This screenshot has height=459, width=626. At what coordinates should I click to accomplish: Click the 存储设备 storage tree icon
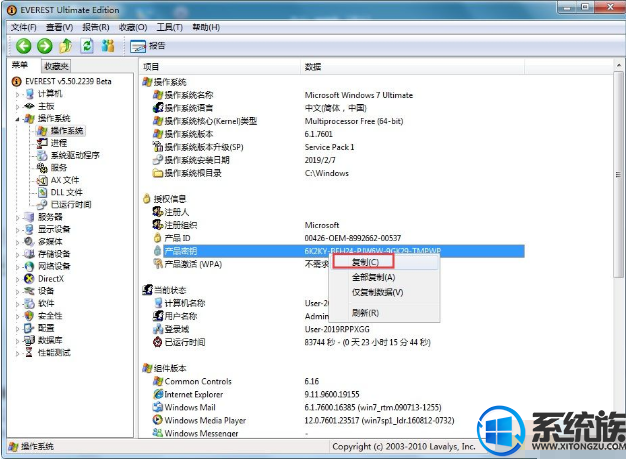point(29,254)
